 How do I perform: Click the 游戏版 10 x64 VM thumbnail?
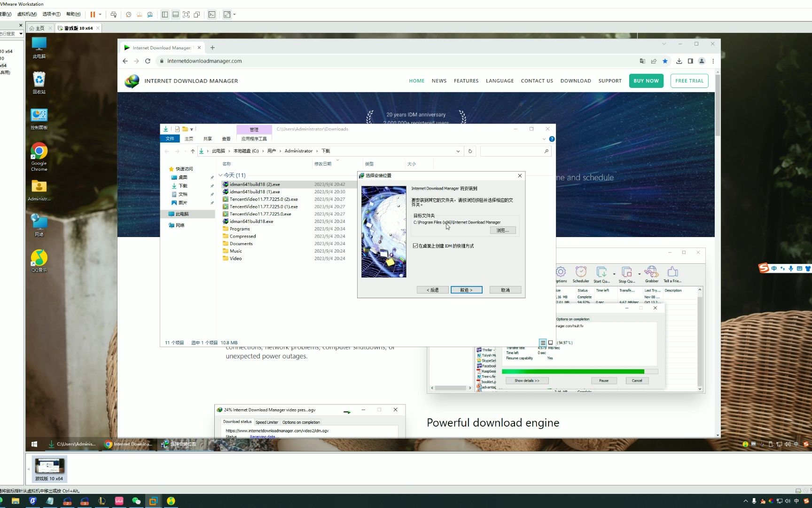tap(49, 468)
